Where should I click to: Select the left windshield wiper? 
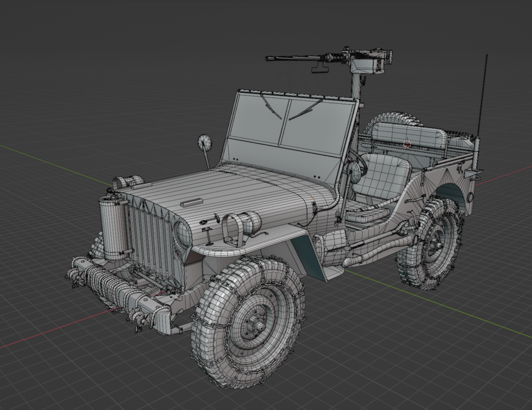(271, 106)
